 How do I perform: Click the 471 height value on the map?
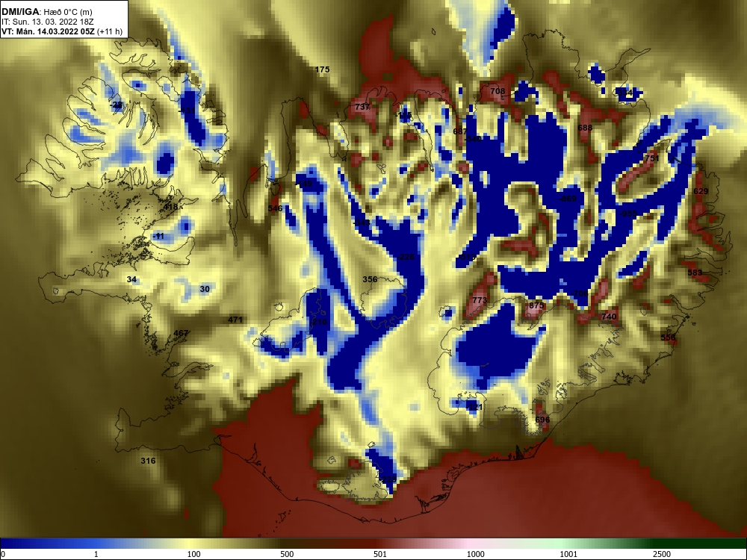click(x=235, y=320)
